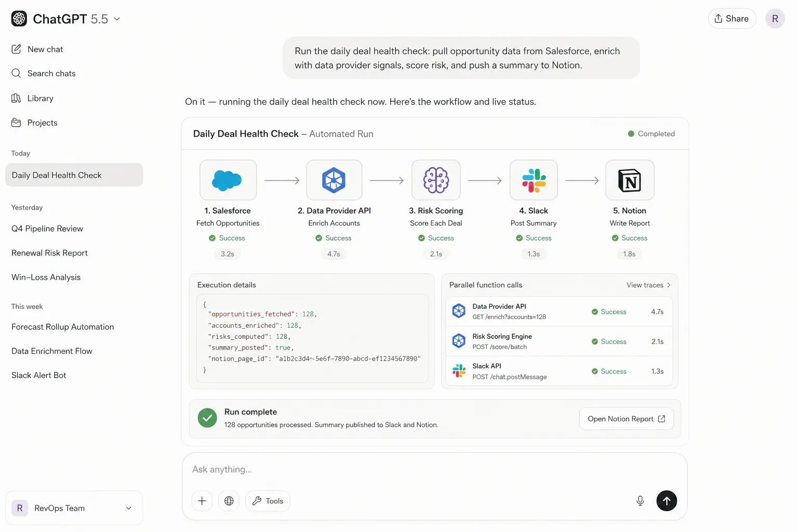Open View traces link
Viewport: 798px width, 532px height.
click(x=648, y=285)
